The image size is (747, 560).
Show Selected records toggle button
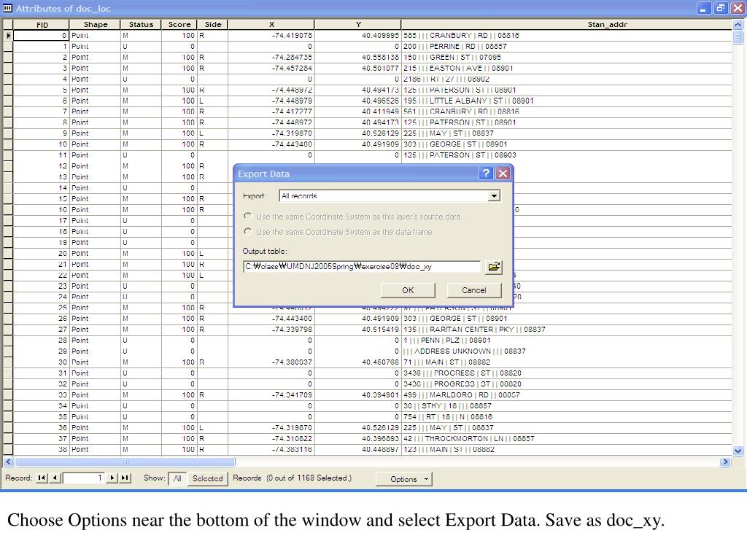tap(207, 478)
